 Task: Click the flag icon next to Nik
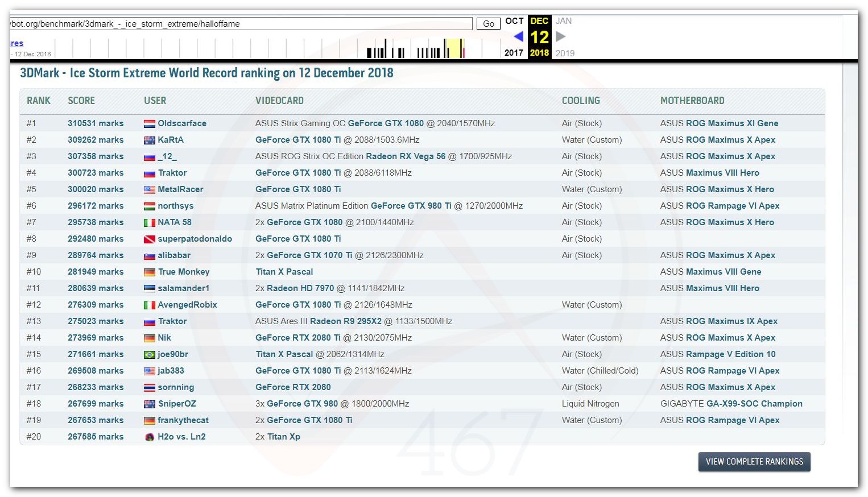click(150, 338)
